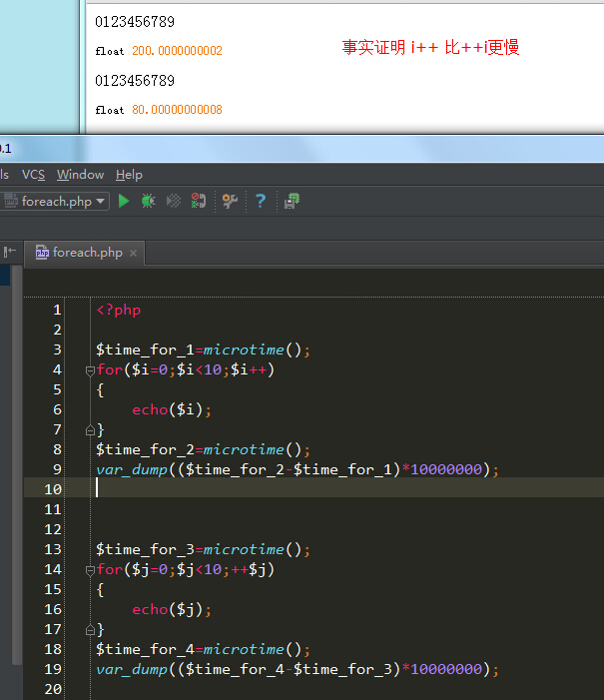Click the opening brace on line 5
Viewport: 604px width, 700px height.
pos(100,390)
